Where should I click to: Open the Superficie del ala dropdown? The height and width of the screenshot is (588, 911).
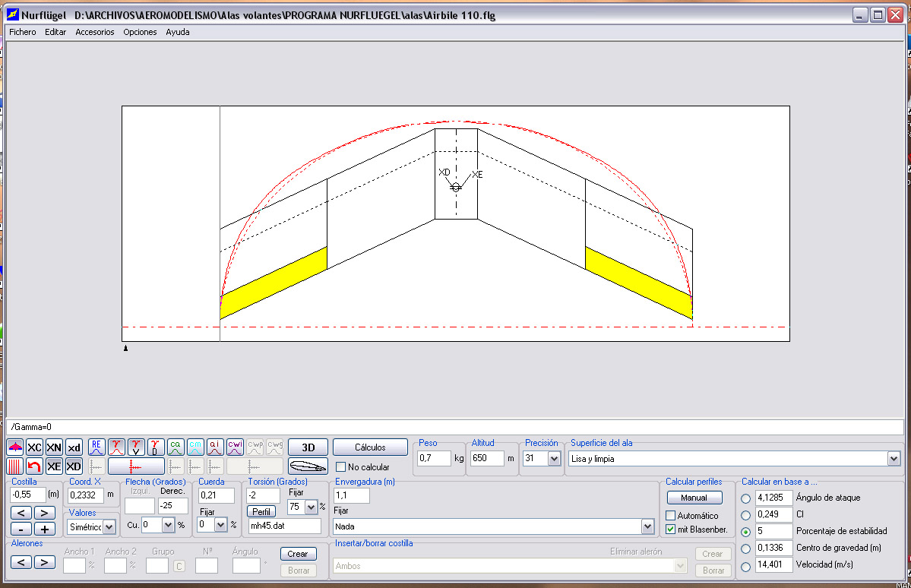893,459
